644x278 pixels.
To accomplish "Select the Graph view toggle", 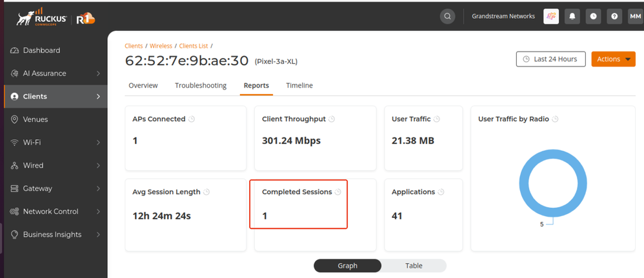I will (x=347, y=266).
